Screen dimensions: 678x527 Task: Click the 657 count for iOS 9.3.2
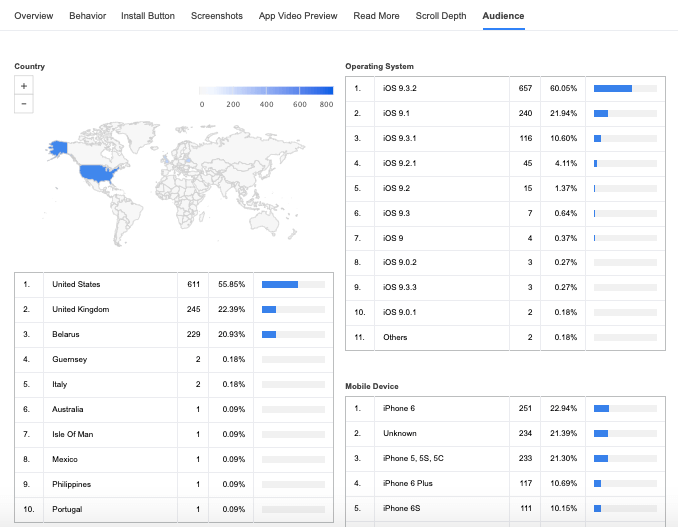coord(525,88)
